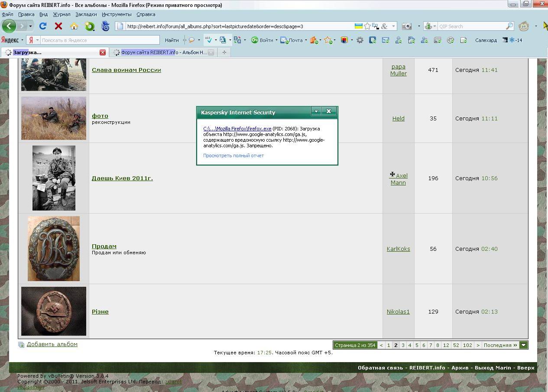The height and width of the screenshot is (392, 548).
Task: Go to page 3 in pager
Action: click(403, 345)
